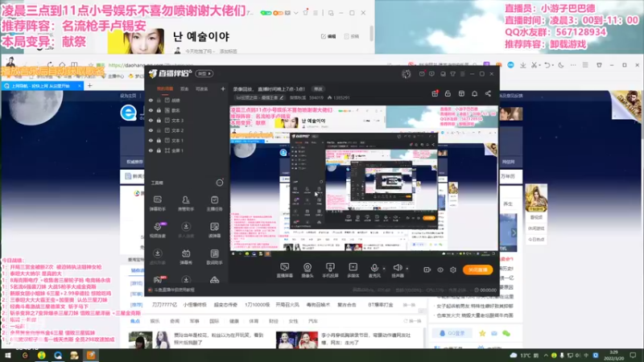Image resolution: width=644 pixels, height=362 pixels.
Task: Click the preview eye icon in bottom bar
Action: (440, 269)
